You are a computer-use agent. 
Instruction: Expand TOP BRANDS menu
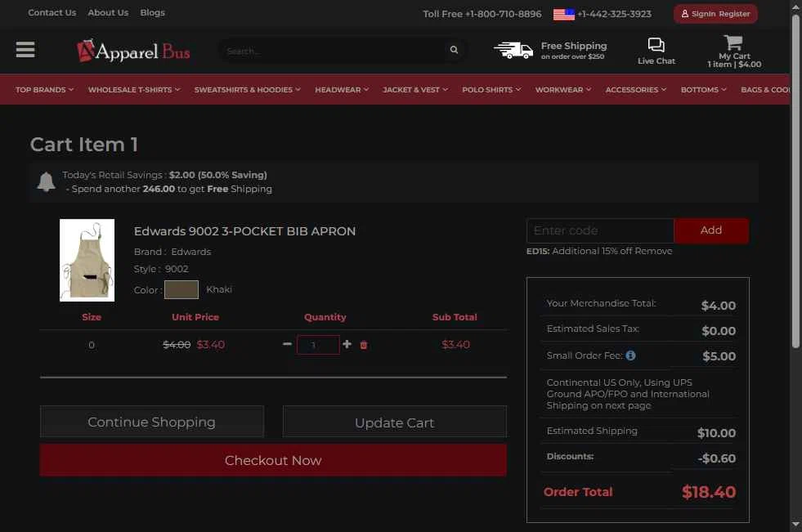click(44, 89)
